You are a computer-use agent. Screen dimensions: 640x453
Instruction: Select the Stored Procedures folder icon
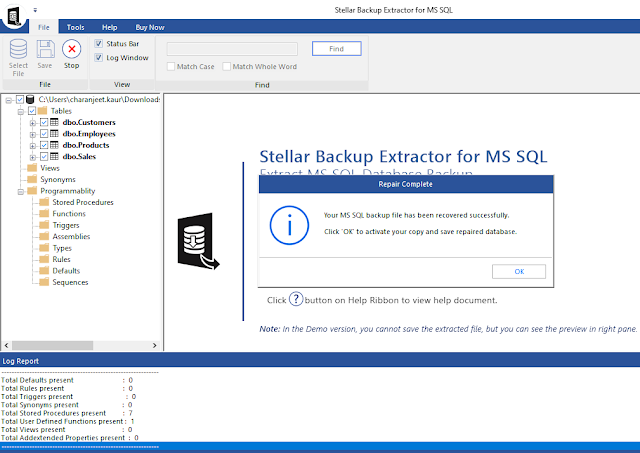pos(44,202)
